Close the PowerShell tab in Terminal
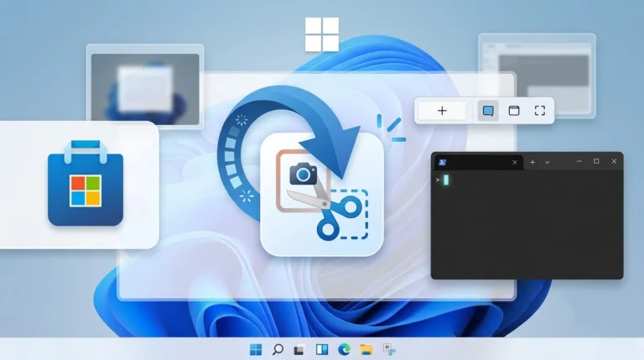Screen dimensions: 644x360 click(x=515, y=162)
